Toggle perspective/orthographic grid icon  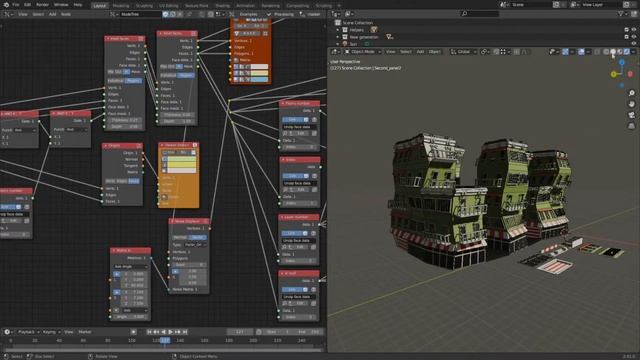631,126
